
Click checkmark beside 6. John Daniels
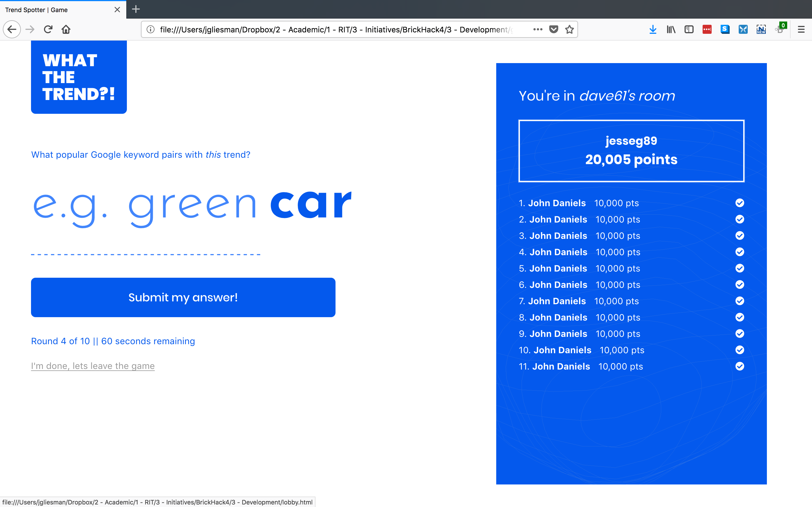[x=740, y=285]
